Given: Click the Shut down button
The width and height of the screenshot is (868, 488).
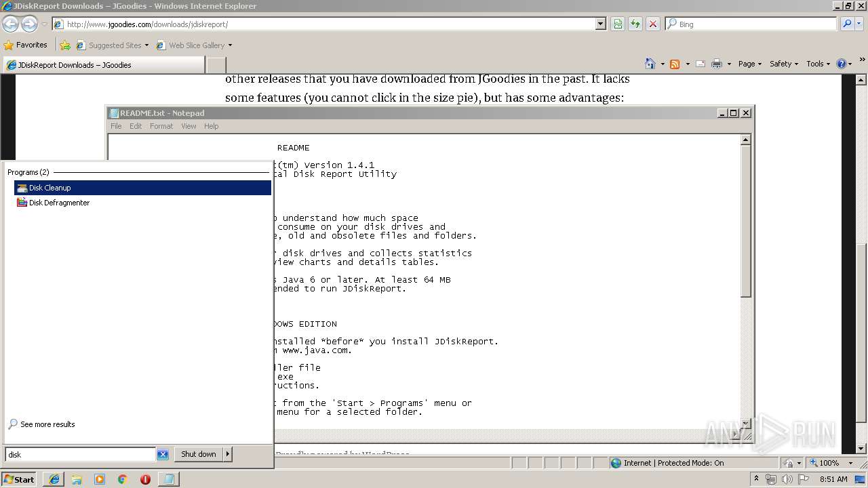Looking at the screenshot, I should (x=199, y=454).
